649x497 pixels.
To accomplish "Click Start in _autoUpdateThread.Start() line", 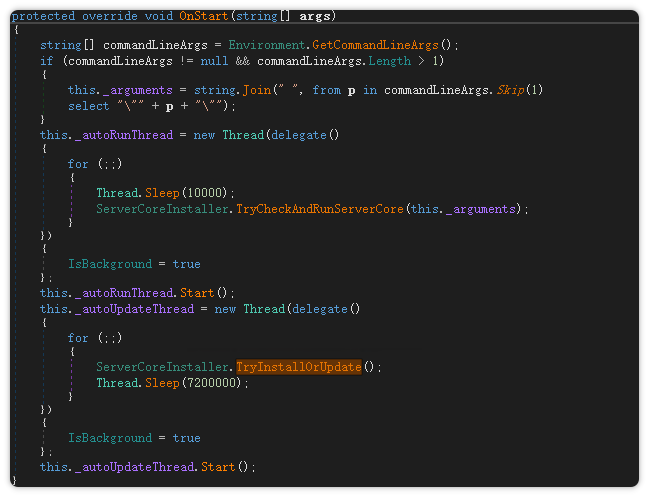I will [x=220, y=467].
